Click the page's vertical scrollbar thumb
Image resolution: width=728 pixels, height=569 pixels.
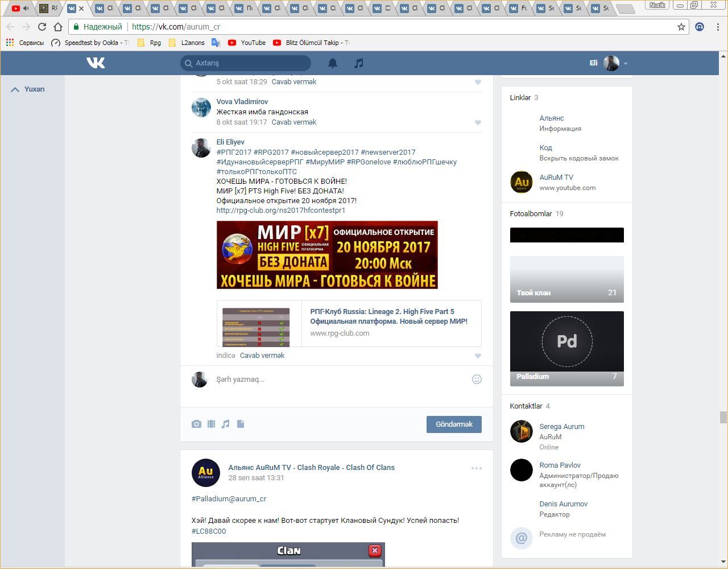click(x=723, y=417)
